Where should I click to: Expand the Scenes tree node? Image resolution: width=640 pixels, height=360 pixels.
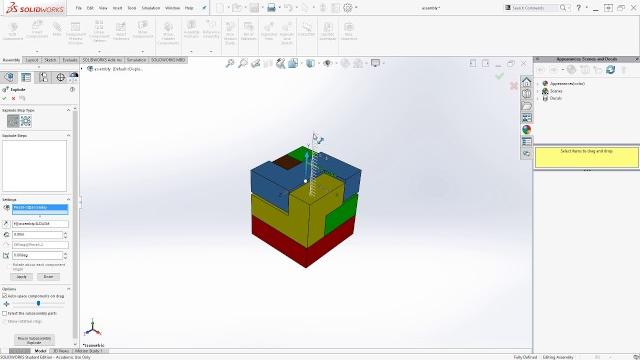[538, 91]
